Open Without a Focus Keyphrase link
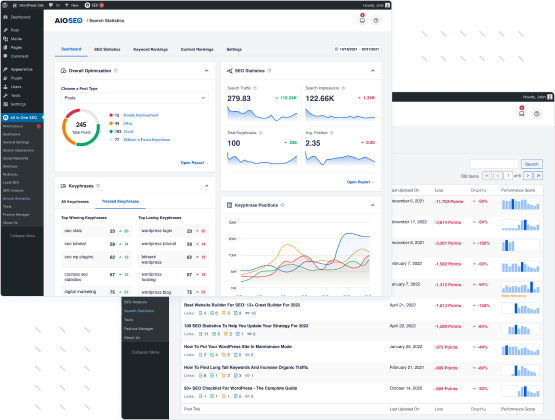 point(147,140)
